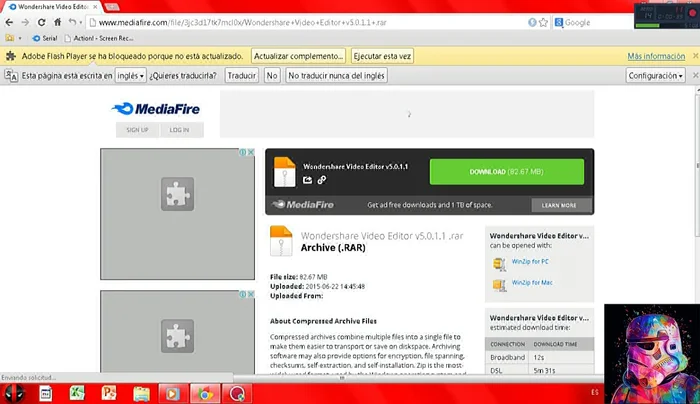The width and height of the screenshot is (700, 404).
Task: Open the 'inglés' language dropdown
Action: tap(130, 75)
